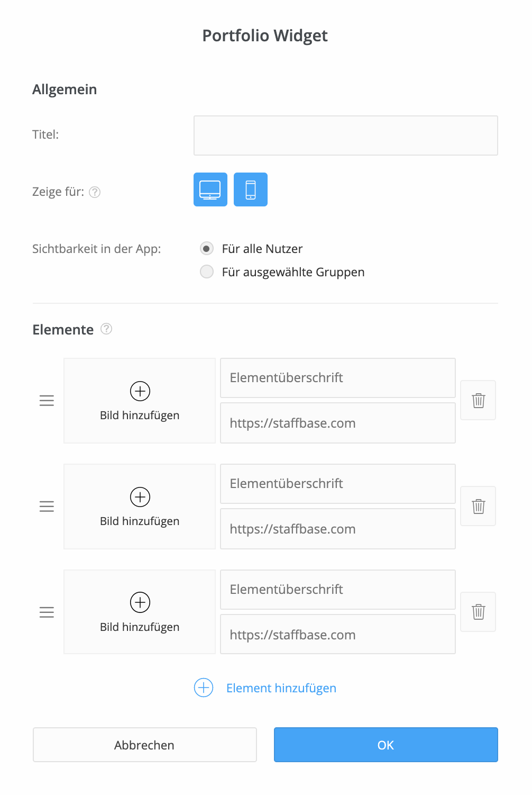Open the help tooltip next to Elemente
The height and width of the screenshot is (795, 532).
coord(106,329)
